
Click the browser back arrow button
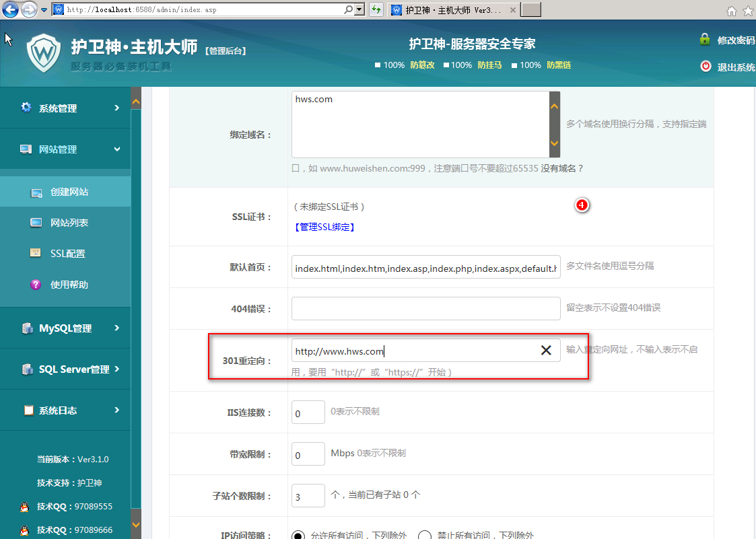pos(11,10)
